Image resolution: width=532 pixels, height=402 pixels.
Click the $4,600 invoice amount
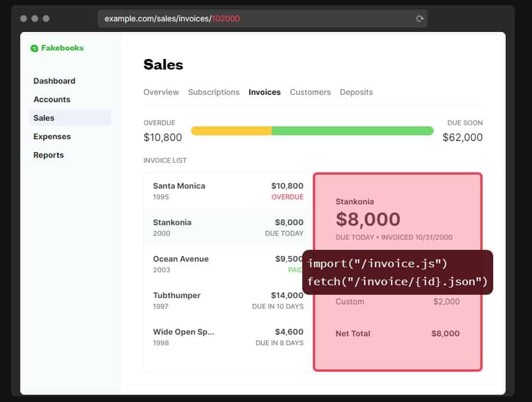coord(289,332)
